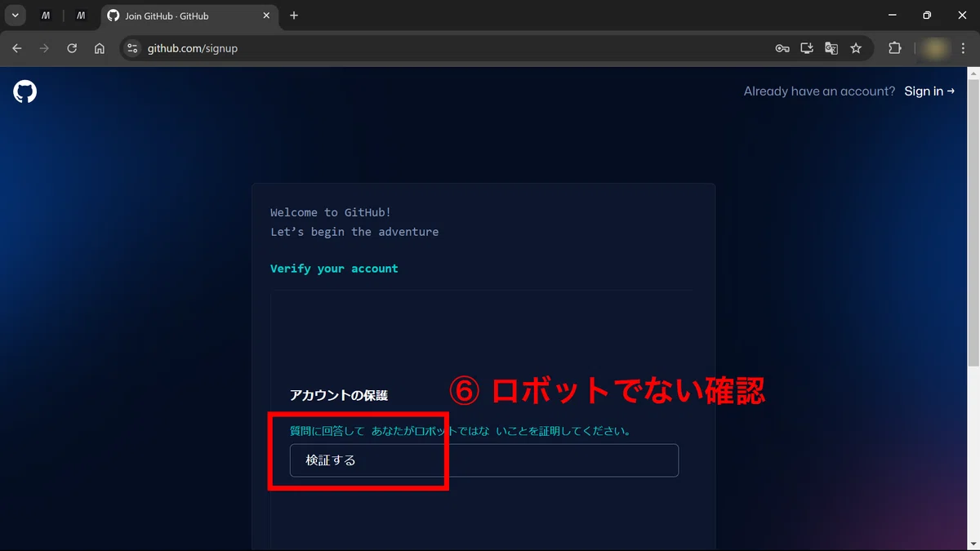
Task: Click the scrollbar up arrow
Action: 973,73
